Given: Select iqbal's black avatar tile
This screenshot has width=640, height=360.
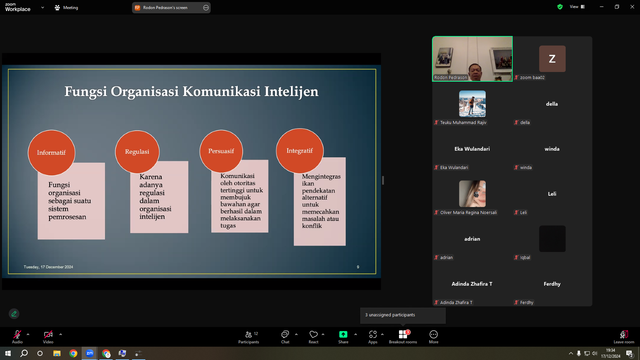Looking at the screenshot, I should click(552, 239).
